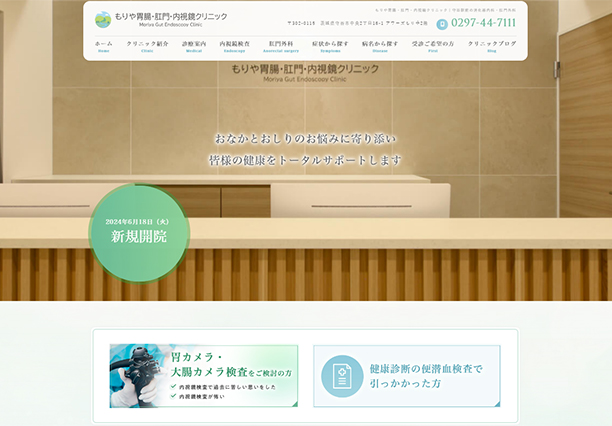Image resolution: width=612 pixels, height=426 pixels.
Task: Open the ホーム menu item
Action: 104,46
